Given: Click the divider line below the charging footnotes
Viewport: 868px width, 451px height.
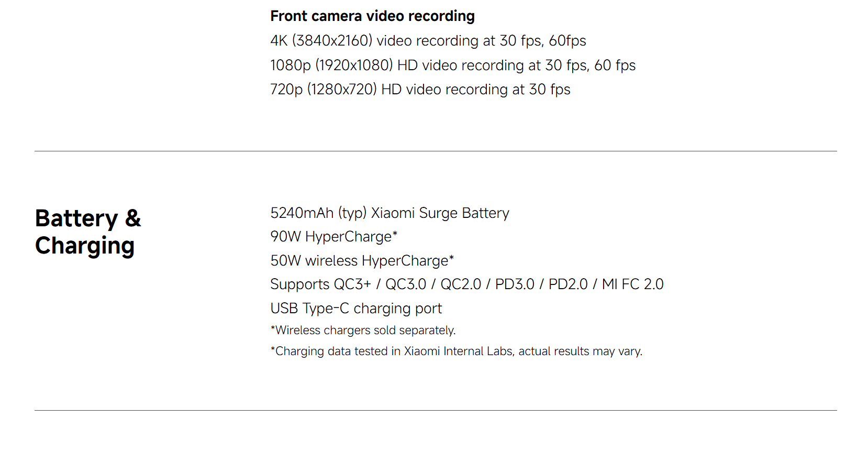Looking at the screenshot, I should 436,410.
